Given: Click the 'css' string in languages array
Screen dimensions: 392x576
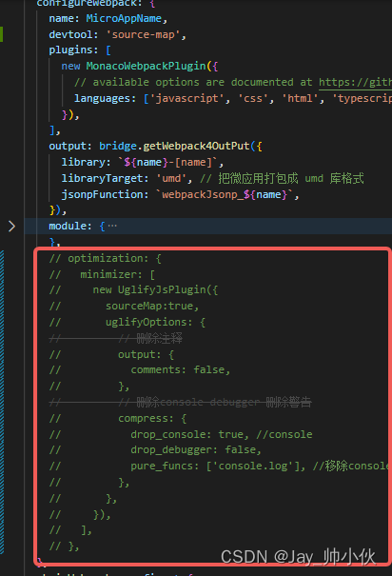Looking at the screenshot, I should click(253, 98).
